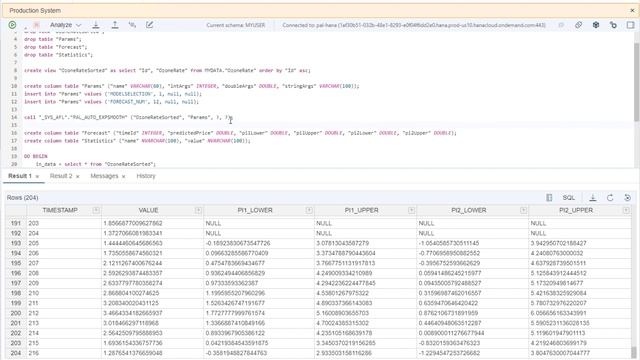The height and width of the screenshot is (360, 640).
Task: Open the VALUE column header menu
Action: (198, 210)
